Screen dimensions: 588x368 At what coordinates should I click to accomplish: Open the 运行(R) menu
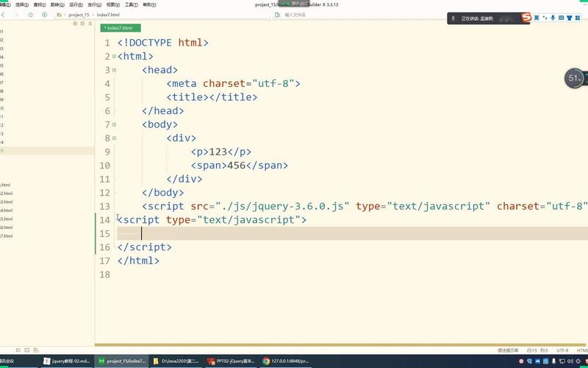76,4
